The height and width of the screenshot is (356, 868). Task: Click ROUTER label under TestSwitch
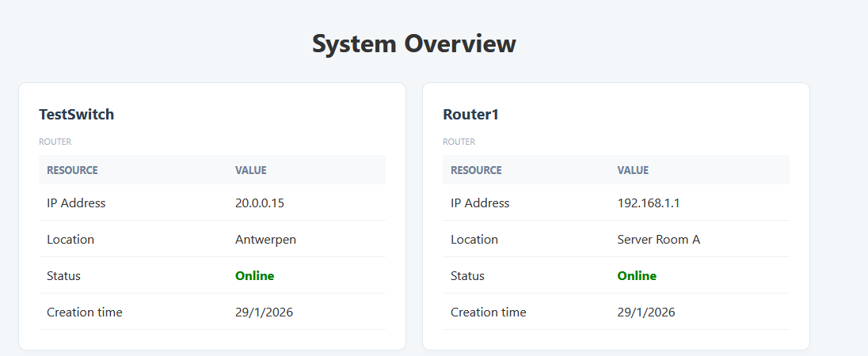[55, 142]
